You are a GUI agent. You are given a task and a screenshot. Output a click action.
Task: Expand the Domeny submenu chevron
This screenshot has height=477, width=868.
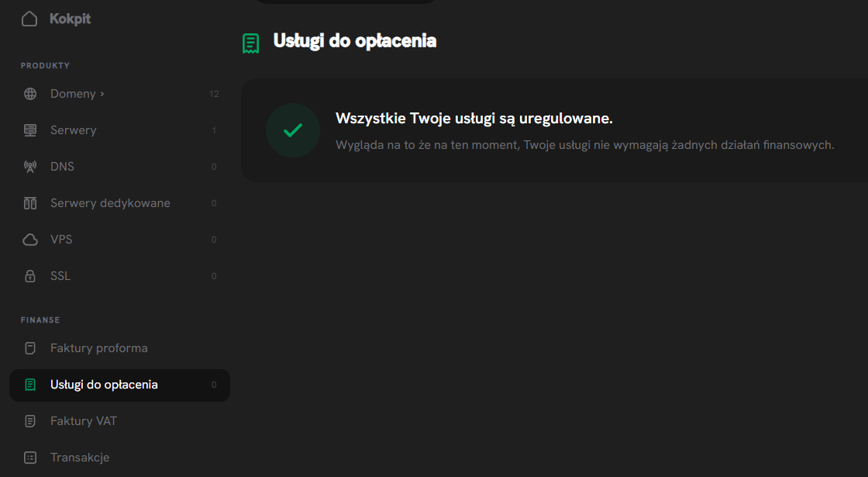click(x=102, y=93)
